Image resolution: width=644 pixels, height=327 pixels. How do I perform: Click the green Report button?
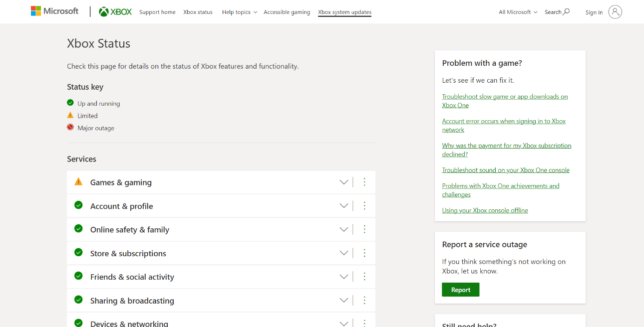(x=461, y=290)
